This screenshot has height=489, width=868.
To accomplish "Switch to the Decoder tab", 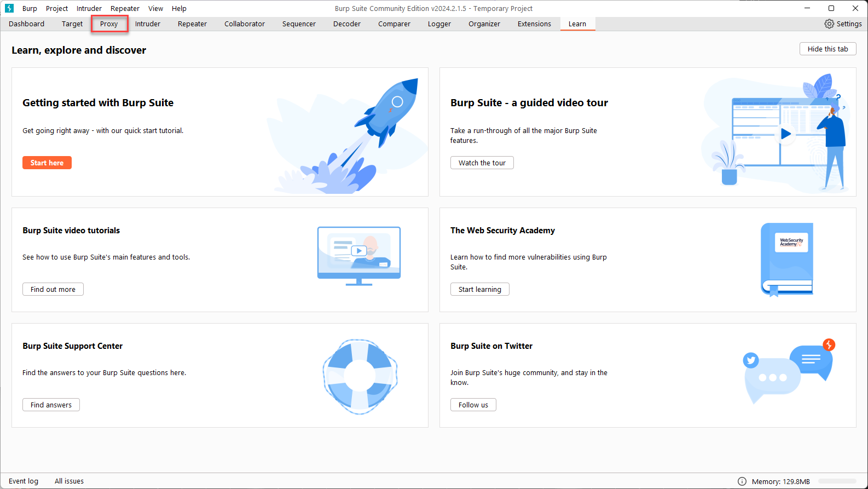I will click(x=347, y=24).
